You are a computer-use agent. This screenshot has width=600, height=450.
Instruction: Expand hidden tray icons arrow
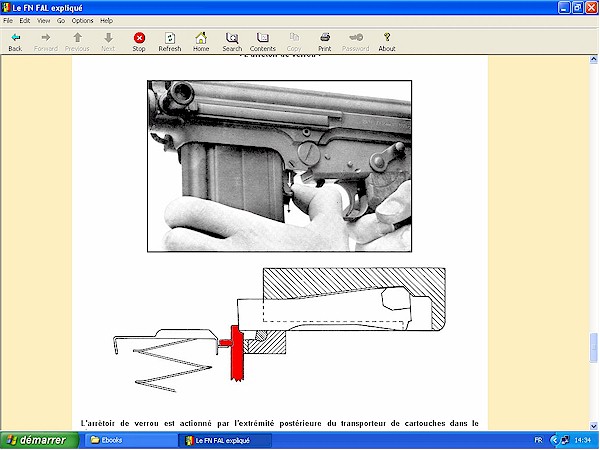point(553,440)
